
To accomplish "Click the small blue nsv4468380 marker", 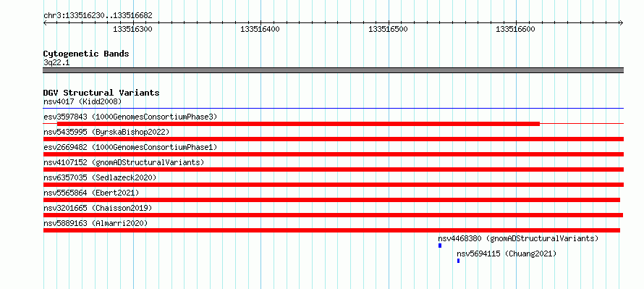I will [x=440, y=246].
